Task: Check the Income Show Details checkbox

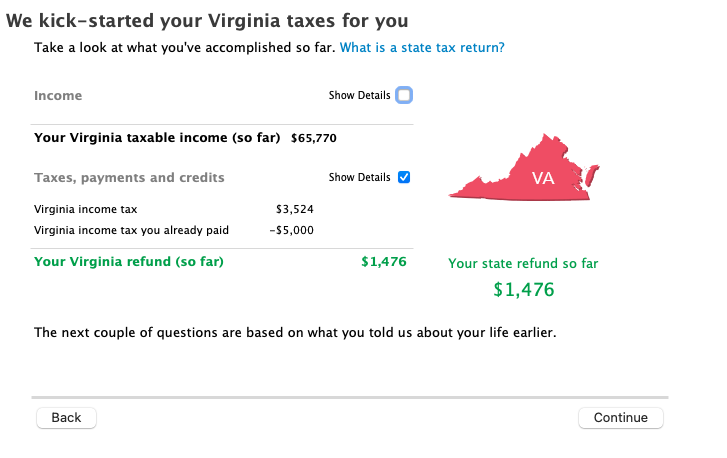Action: pyautogui.click(x=404, y=96)
